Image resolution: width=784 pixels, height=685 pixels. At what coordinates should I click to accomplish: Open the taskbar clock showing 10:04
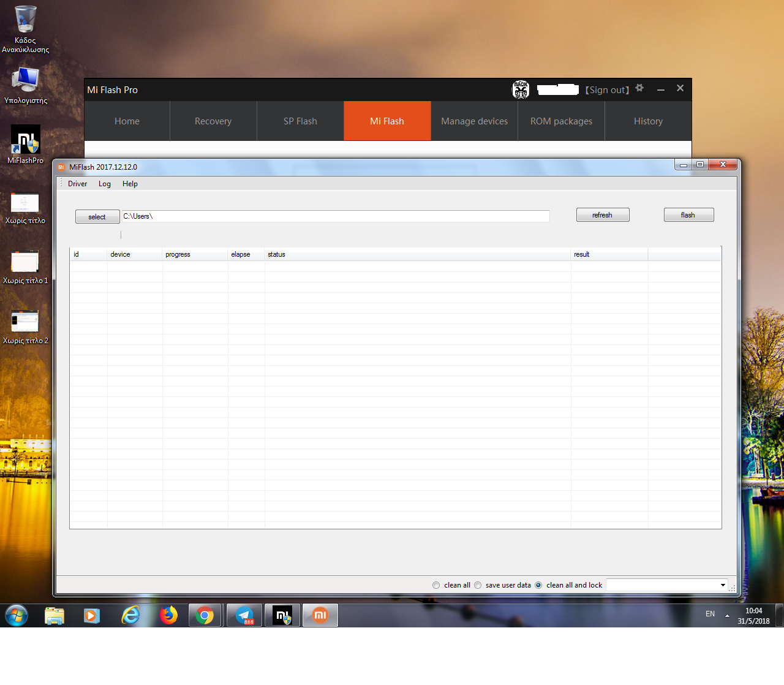click(x=754, y=616)
